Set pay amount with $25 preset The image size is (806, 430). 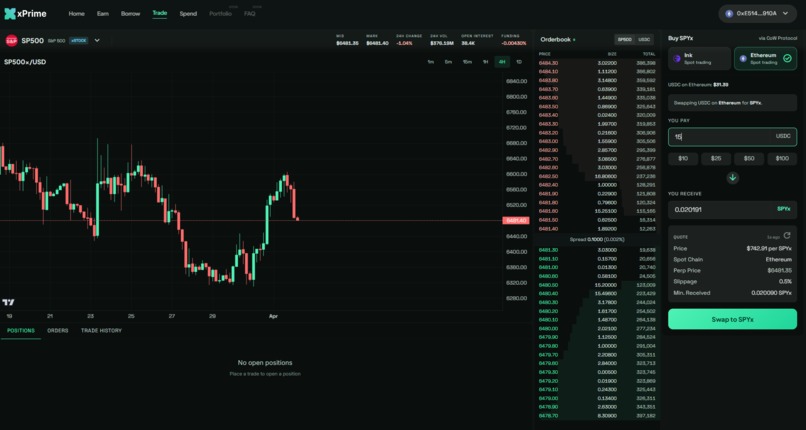pyautogui.click(x=716, y=159)
